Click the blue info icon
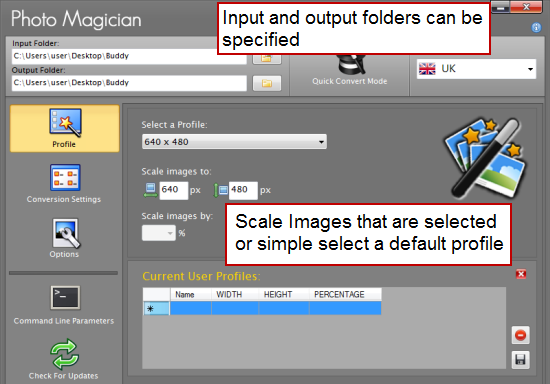550x384 pixels. click(x=536, y=27)
